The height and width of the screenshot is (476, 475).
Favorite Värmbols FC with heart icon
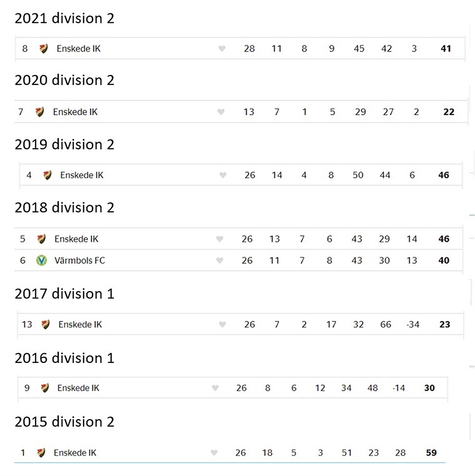[219, 260]
